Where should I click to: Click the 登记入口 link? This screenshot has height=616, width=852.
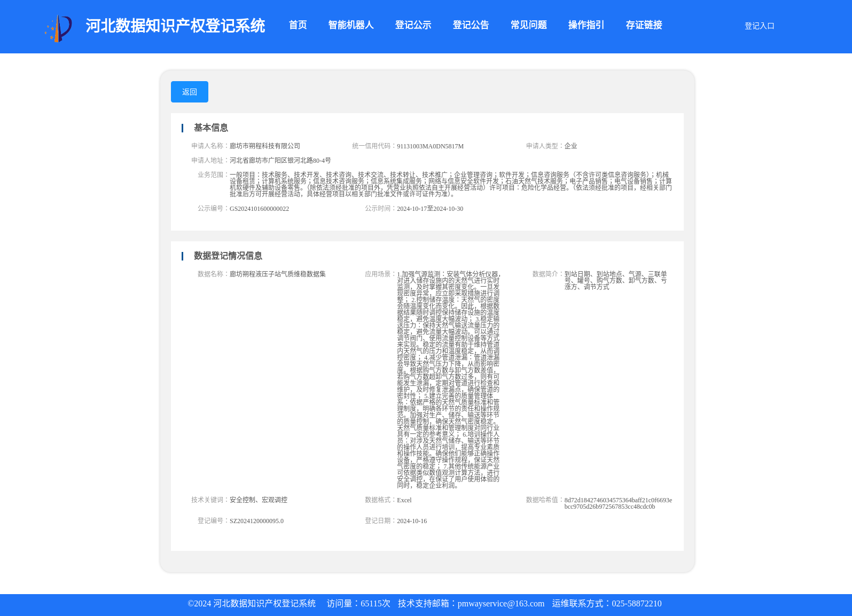(x=759, y=26)
